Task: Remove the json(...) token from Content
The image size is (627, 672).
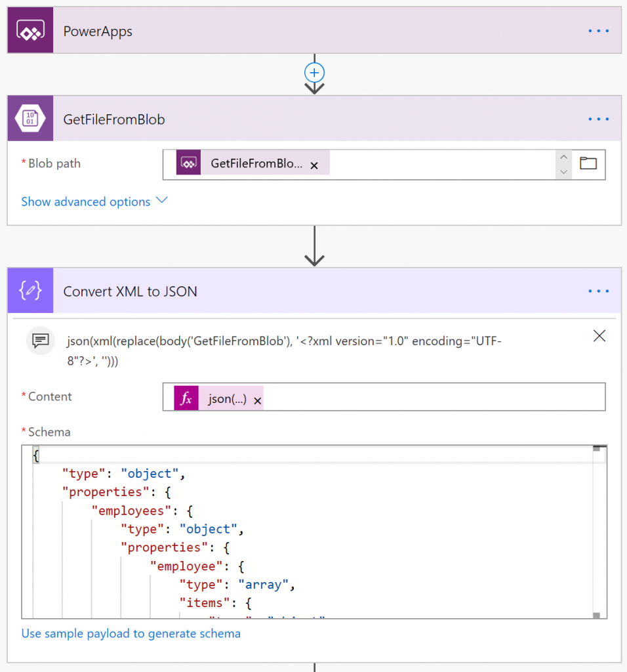Action: tap(257, 401)
